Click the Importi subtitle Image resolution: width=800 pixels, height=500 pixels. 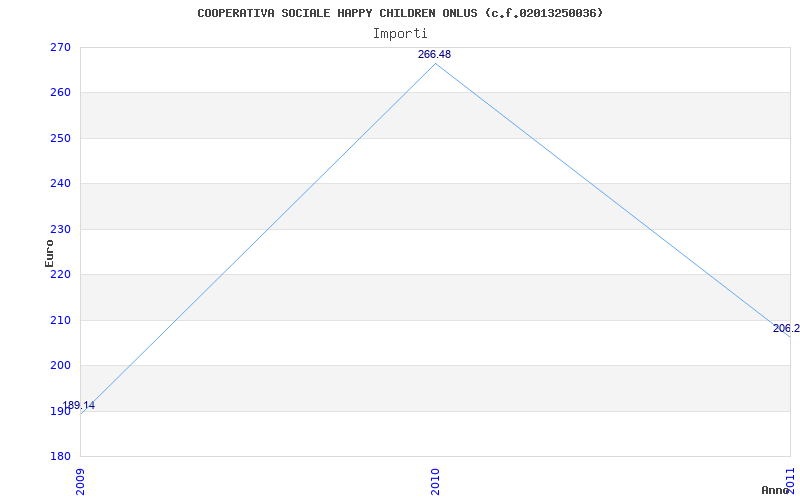400,34
